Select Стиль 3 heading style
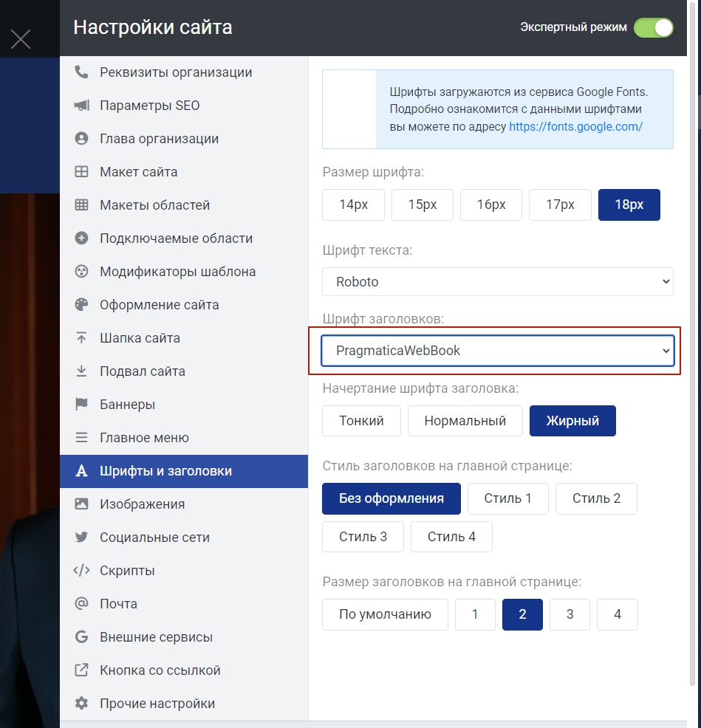The height and width of the screenshot is (728, 701). (x=363, y=537)
